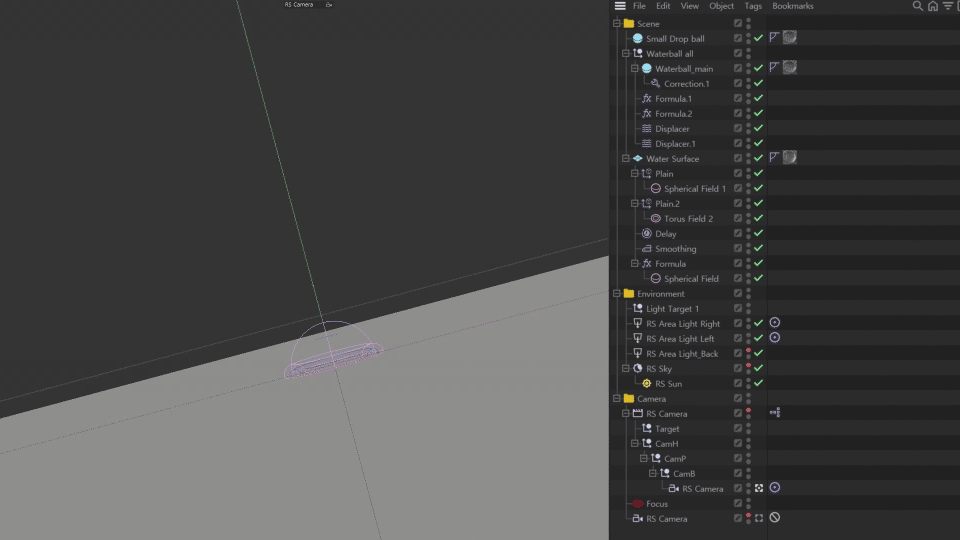Click the target tag on nested RS Camera
960x540 pixels.
pyautogui.click(x=774, y=487)
